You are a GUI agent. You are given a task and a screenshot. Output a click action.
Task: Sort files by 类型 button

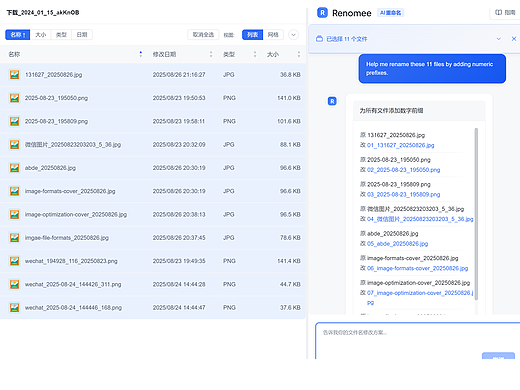click(x=61, y=35)
